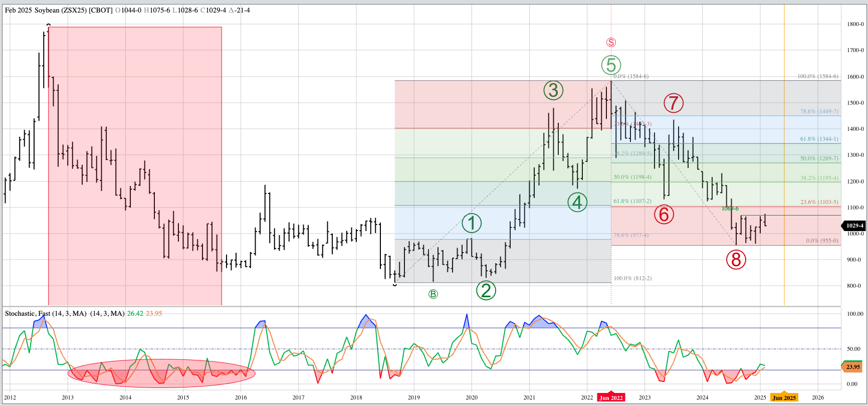Select the green circled wave 4 marker
Screen dimensions: 868x406
pos(577,202)
